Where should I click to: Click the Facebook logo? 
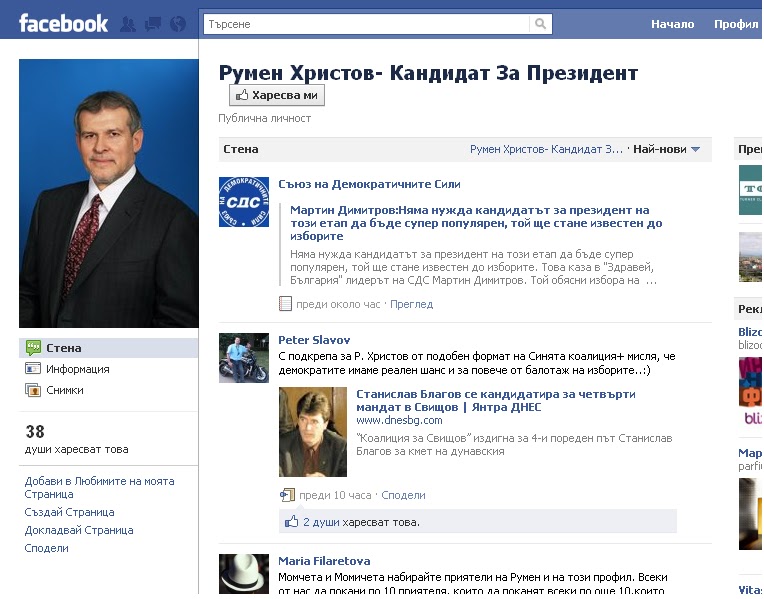(x=63, y=23)
